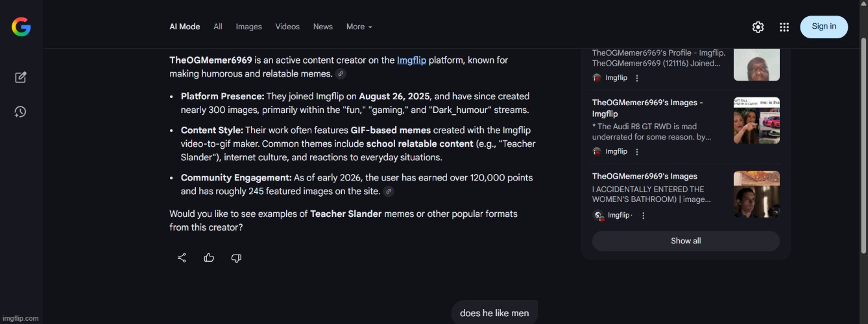The width and height of the screenshot is (868, 324).
Task: Click source link icon after featured images
Action: pos(388,192)
